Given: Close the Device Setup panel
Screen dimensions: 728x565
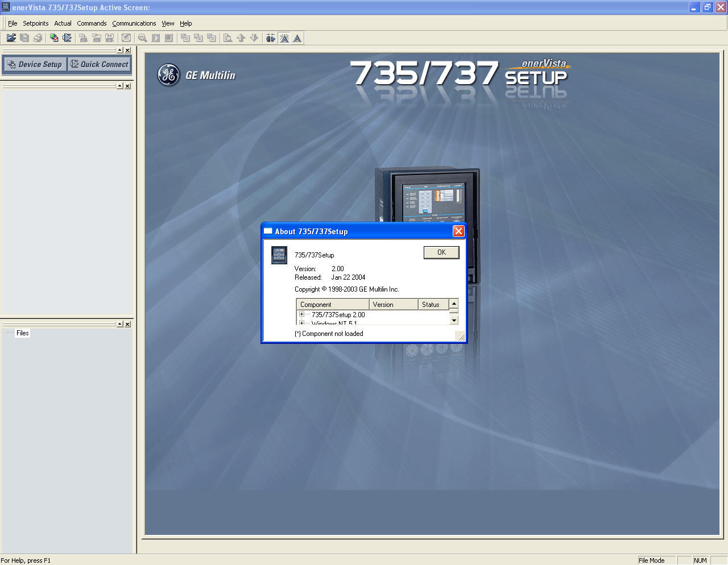Looking at the screenshot, I should click(x=127, y=50).
